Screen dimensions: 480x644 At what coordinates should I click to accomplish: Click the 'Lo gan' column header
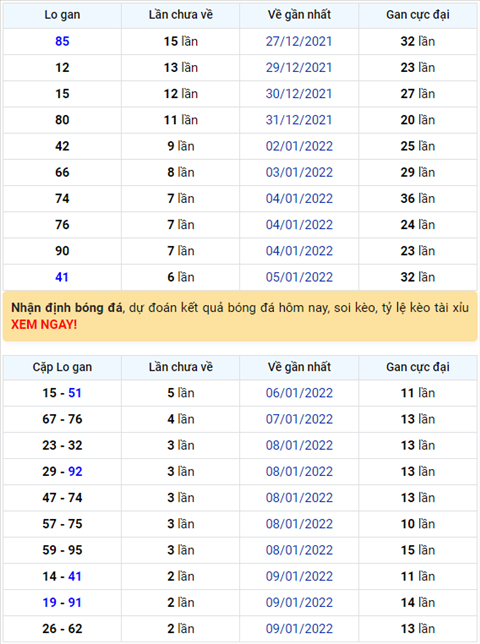click(62, 15)
